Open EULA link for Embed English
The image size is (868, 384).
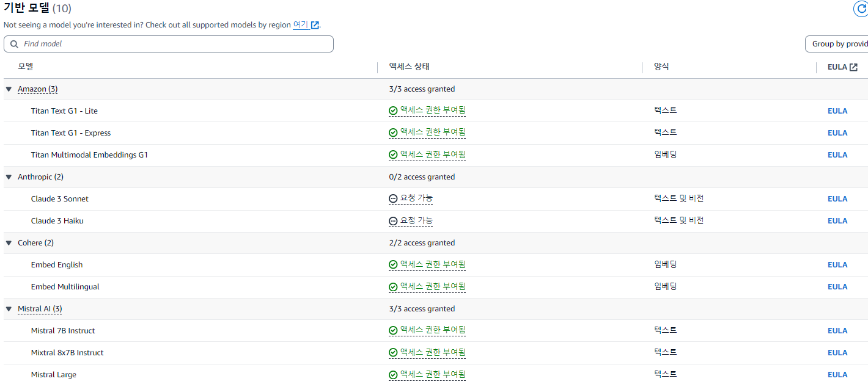[837, 265]
